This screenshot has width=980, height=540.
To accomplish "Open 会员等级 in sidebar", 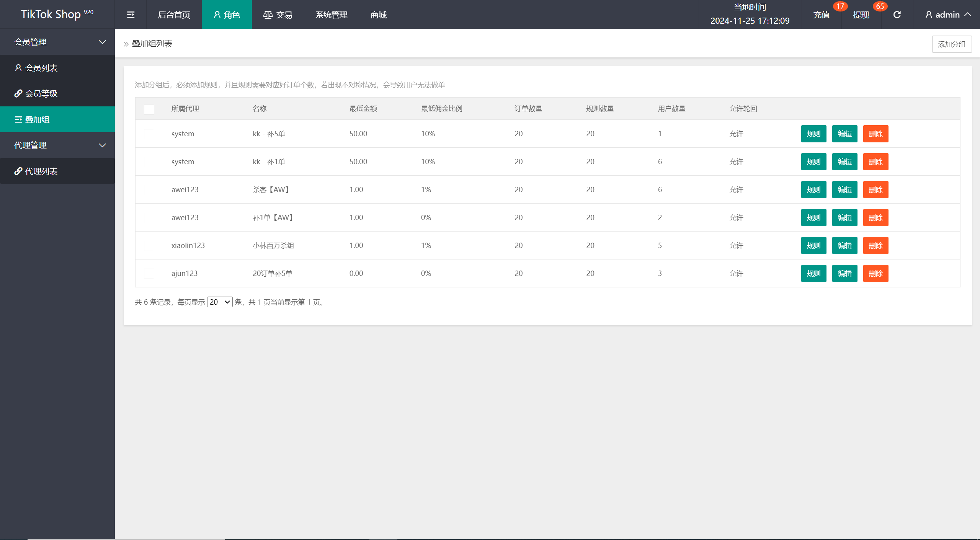I will click(x=57, y=93).
